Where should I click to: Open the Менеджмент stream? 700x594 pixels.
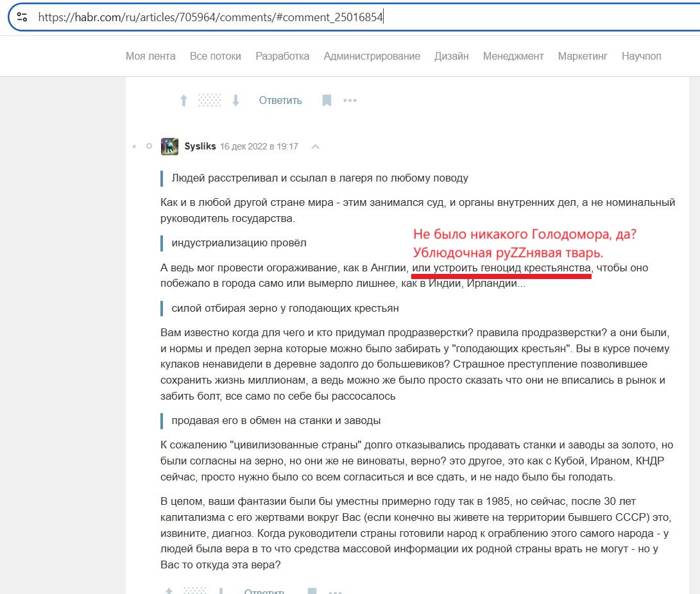pos(513,56)
